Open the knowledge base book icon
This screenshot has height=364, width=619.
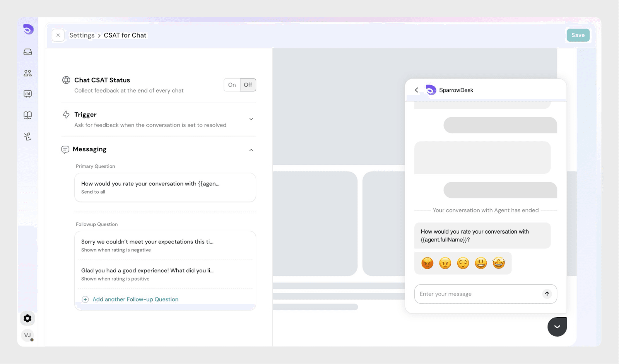click(x=28, y=115)
